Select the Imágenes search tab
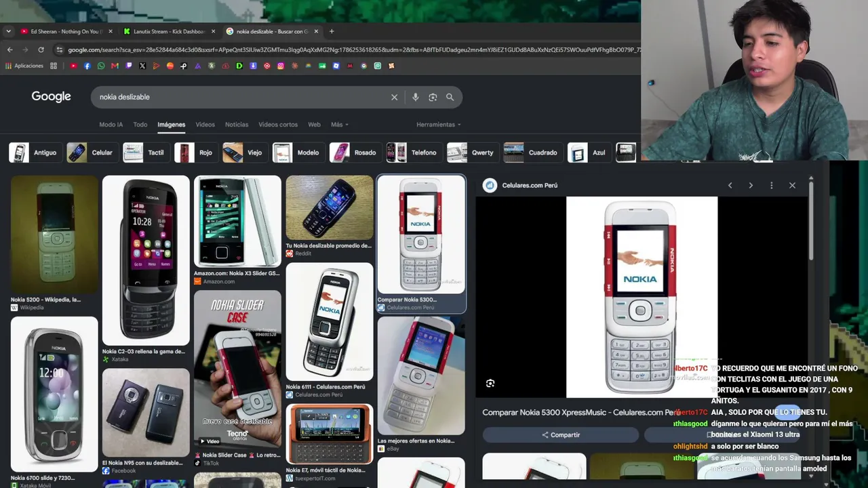The height and width of the screenshot is (488, 868). [x=172, y=125]
